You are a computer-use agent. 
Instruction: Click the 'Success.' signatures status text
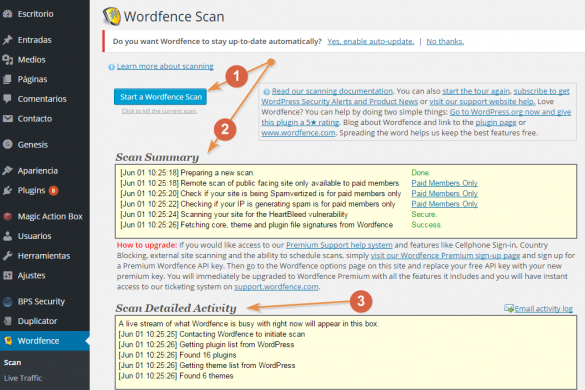(x=427, y=225)
